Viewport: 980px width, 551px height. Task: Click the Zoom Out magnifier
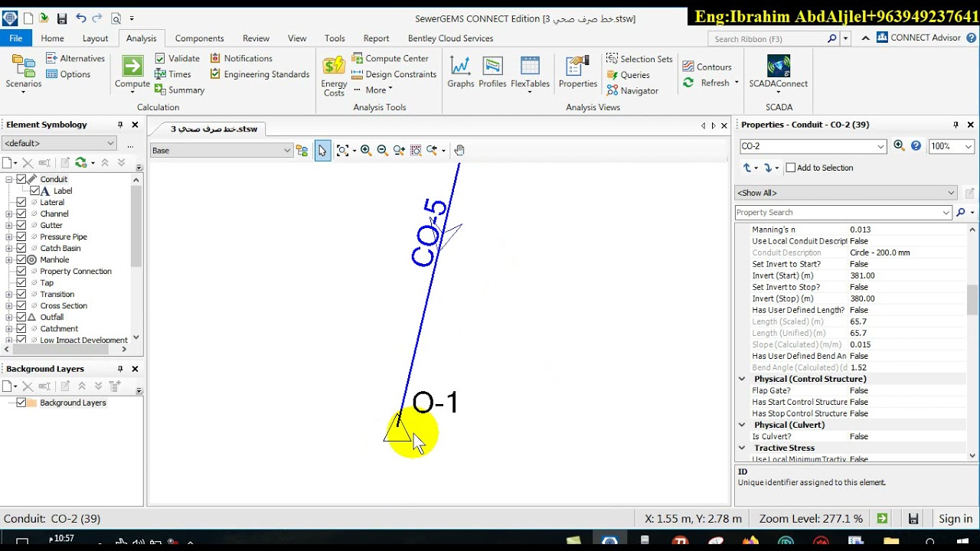[x=383, y=151]
